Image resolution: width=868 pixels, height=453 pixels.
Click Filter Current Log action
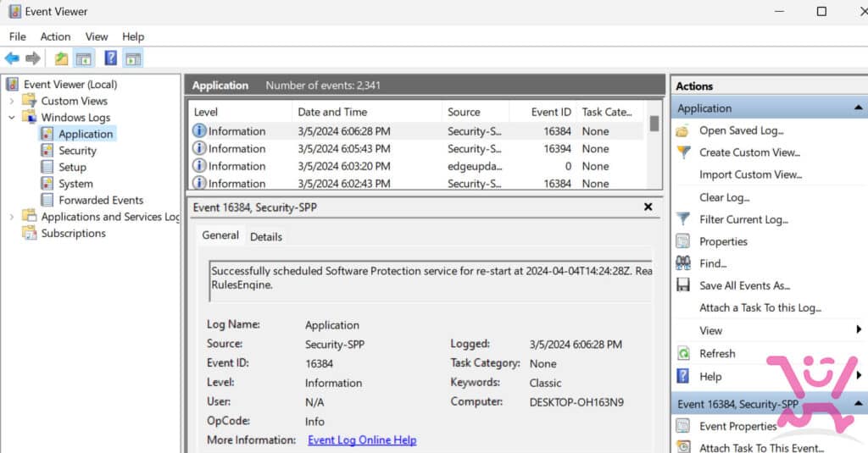click(743, 219)
